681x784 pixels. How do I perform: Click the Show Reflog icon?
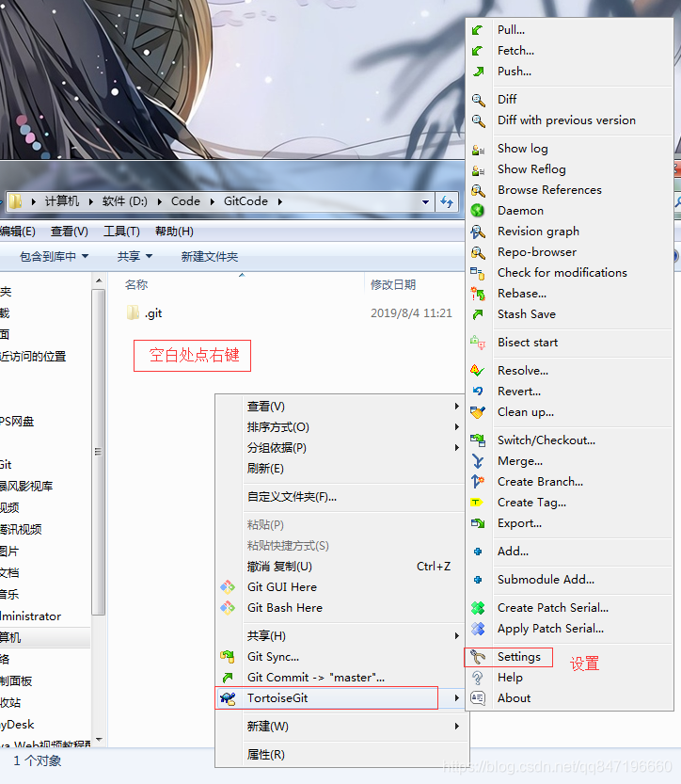pos(478,169)
